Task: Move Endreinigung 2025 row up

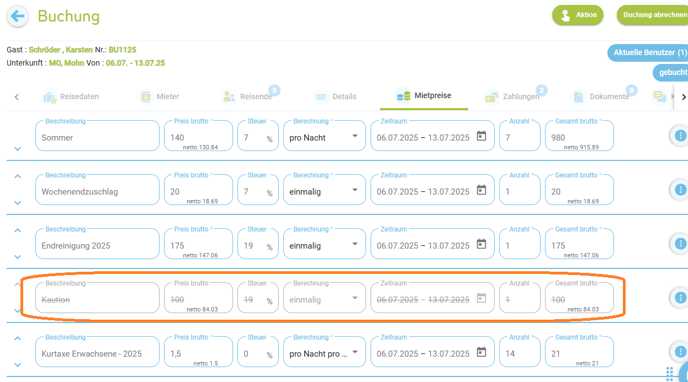Action: coord(18,230)
